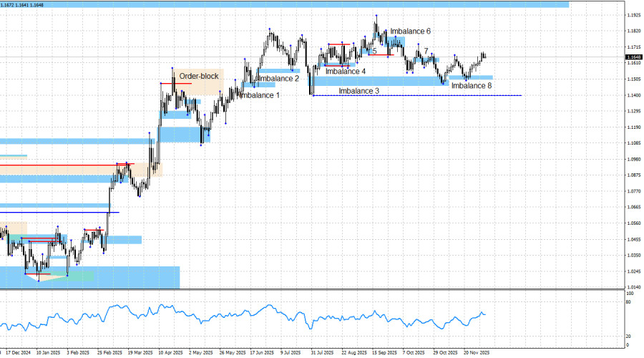The image size is (644, 358).
Task: Click the 1.1925 price scale label
Action: (x=633, y=15)
